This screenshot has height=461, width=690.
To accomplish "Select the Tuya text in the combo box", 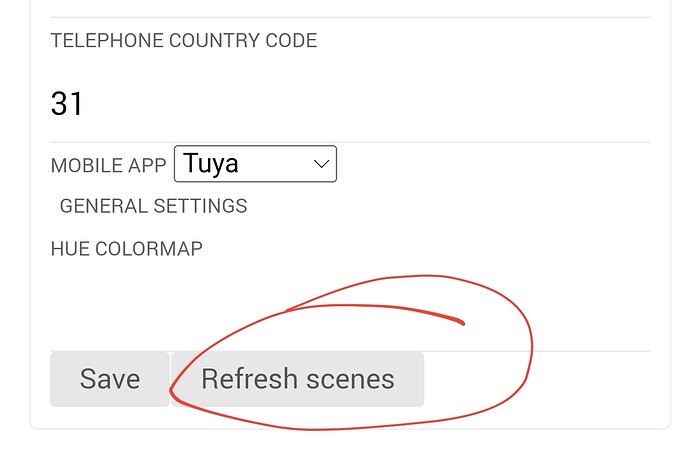I will coord(211,164).
